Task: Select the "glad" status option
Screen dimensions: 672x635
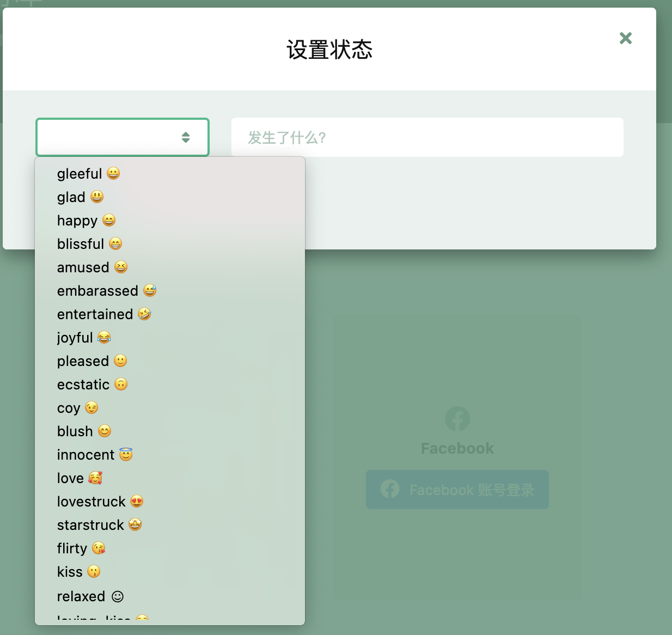Action: 81,197
